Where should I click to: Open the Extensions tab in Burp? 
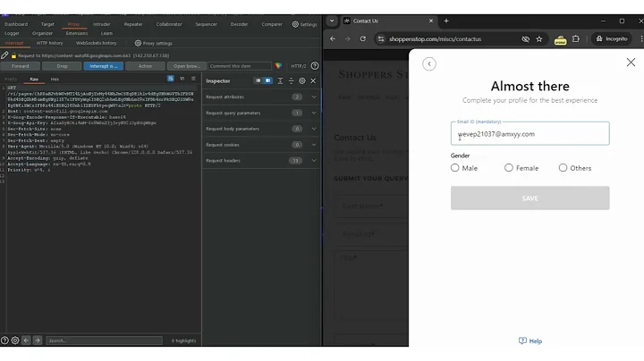click(77, 33)
